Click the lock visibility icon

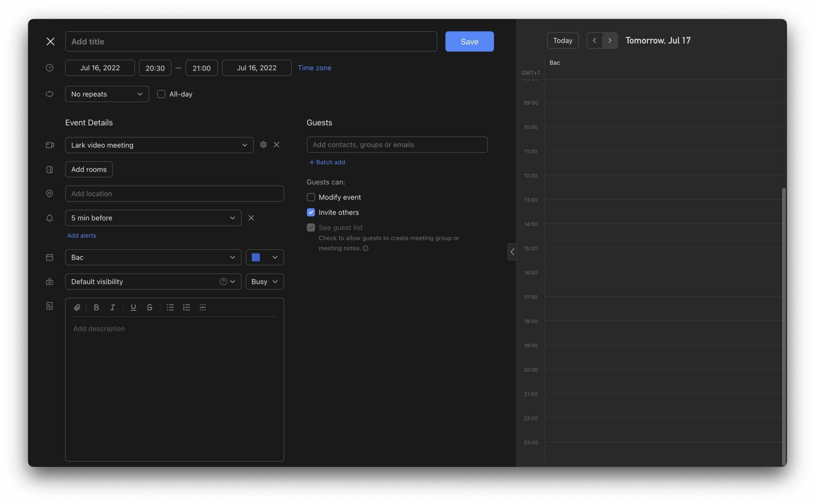tap(49, 282)
